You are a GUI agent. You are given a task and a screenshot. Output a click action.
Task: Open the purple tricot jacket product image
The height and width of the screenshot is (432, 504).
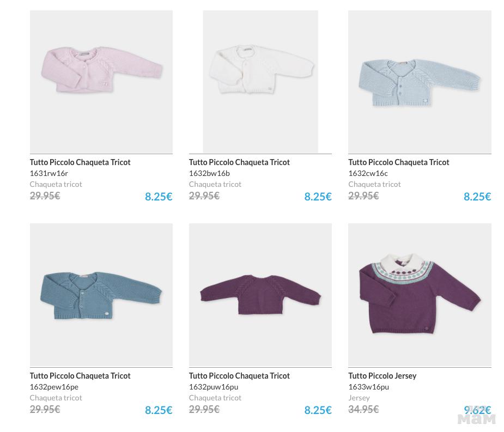[x=260, y=295]
